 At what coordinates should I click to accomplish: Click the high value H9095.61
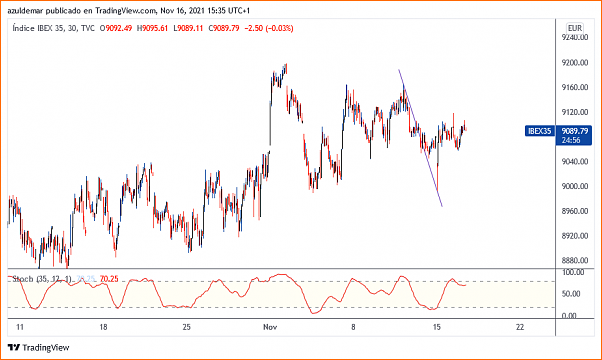point(152,28)
